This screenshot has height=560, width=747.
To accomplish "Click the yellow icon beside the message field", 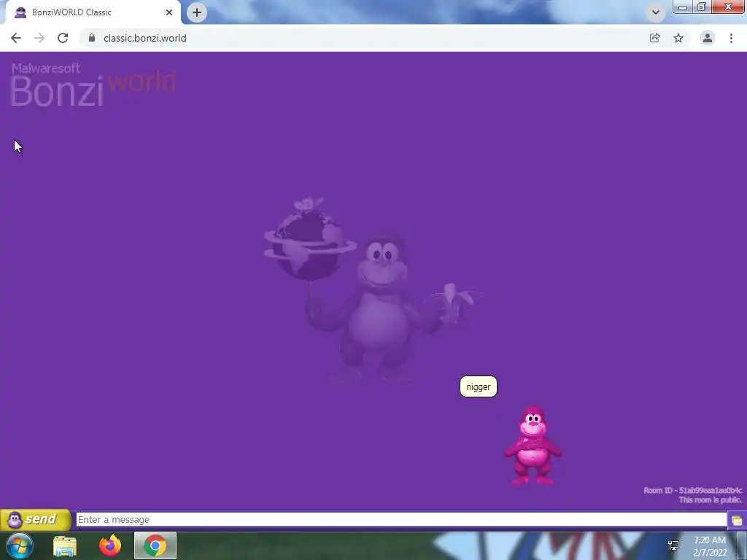I will pyautogui.click(x=737, y=520).
